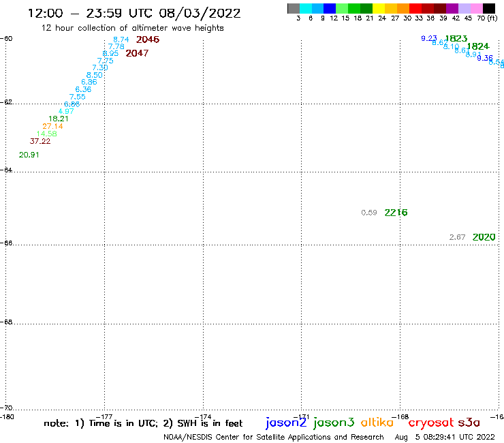Click the wave height value 8.95
The height and width of the screenshot is (443, 504).
(110, 53)
